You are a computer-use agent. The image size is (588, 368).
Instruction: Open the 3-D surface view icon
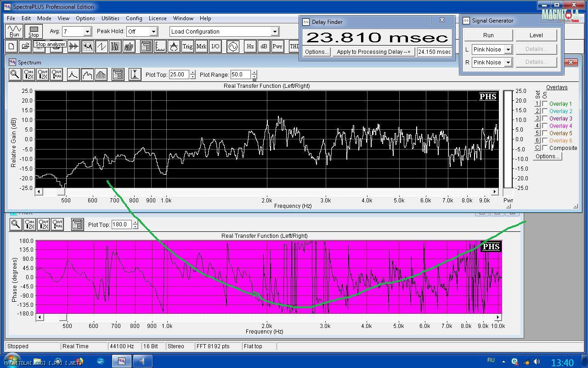coord(129,46)
